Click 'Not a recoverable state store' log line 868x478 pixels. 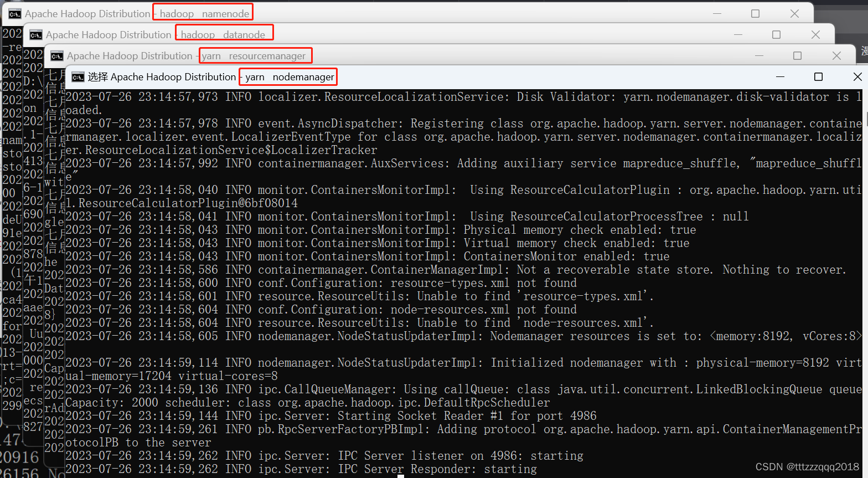[456, 270]
